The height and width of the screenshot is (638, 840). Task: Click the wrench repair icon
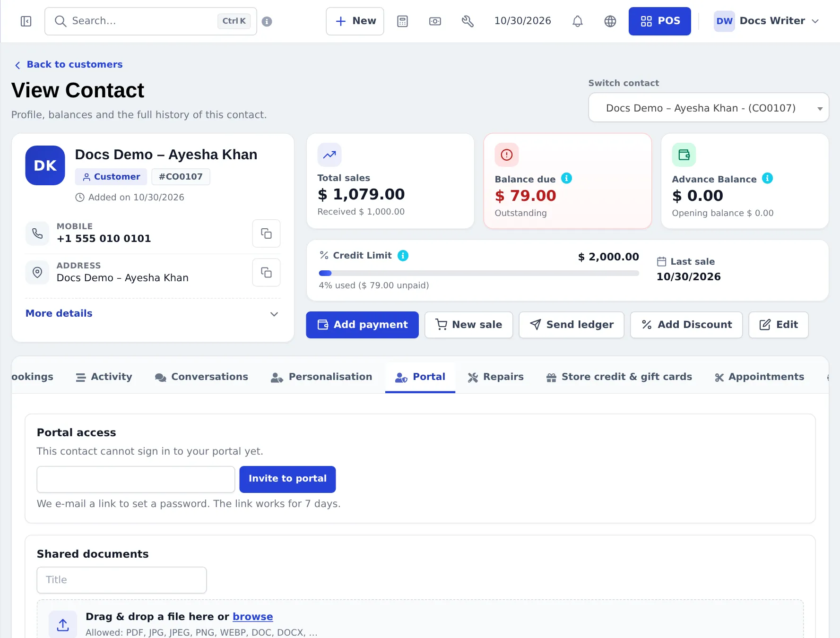coord(468,21)
